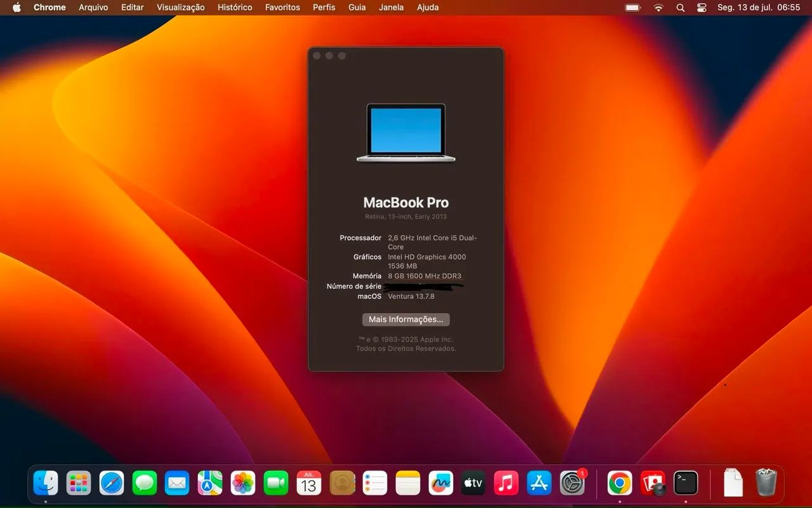Viewport: 812px width, 508px height.
Task: Open the Favoritos menu
Action: click(x=282, y=8)
